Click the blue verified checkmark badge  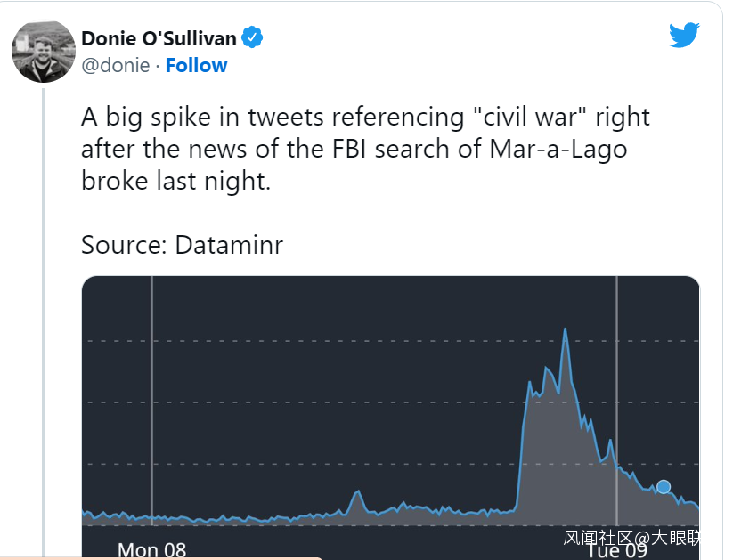(253, 38)
